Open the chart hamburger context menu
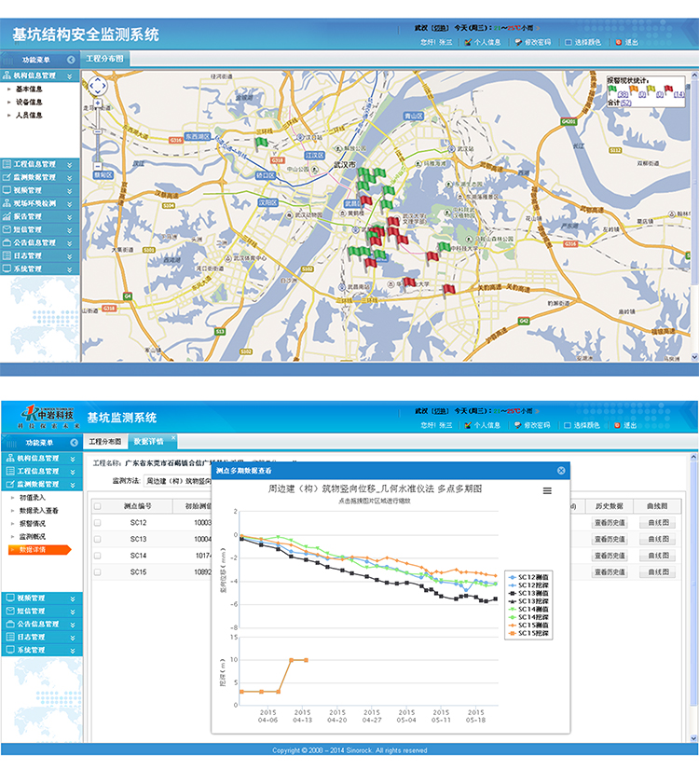Viewport: 699px width, 784px height. (x=547, y=490)
